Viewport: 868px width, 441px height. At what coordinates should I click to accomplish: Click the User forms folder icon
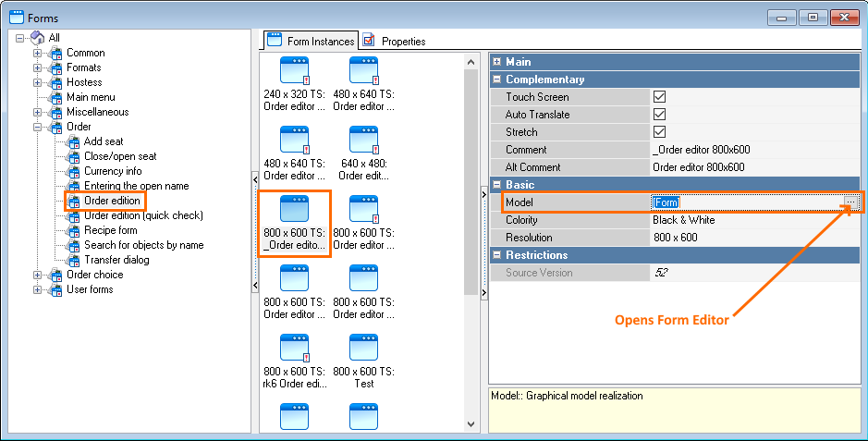tap(55, 290)
